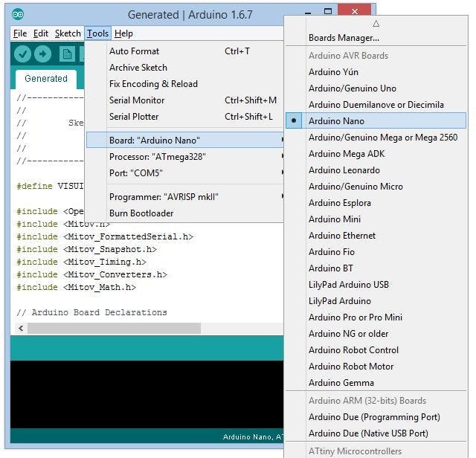Select Auto Format from Tools menu
Screen dimensions: 476x458
click(x=134, y=51)
